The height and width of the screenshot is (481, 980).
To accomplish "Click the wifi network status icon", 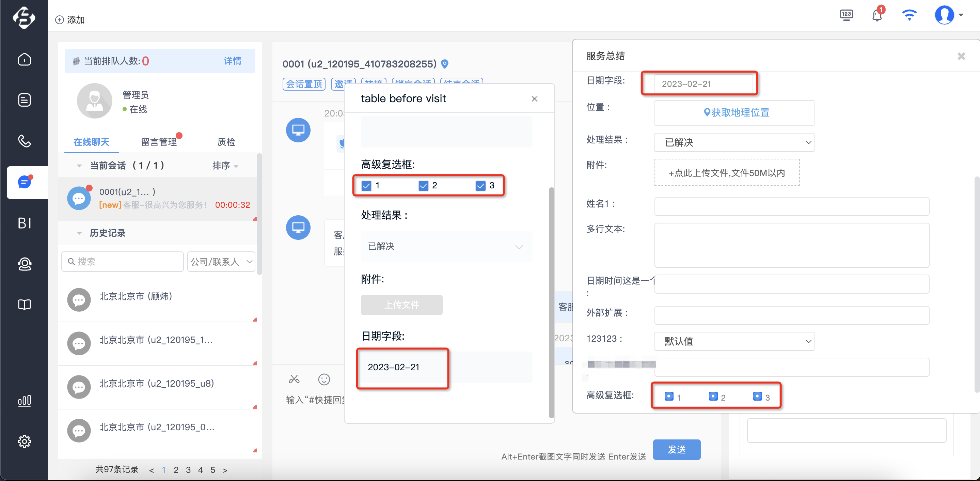I will tap(909, 15).
